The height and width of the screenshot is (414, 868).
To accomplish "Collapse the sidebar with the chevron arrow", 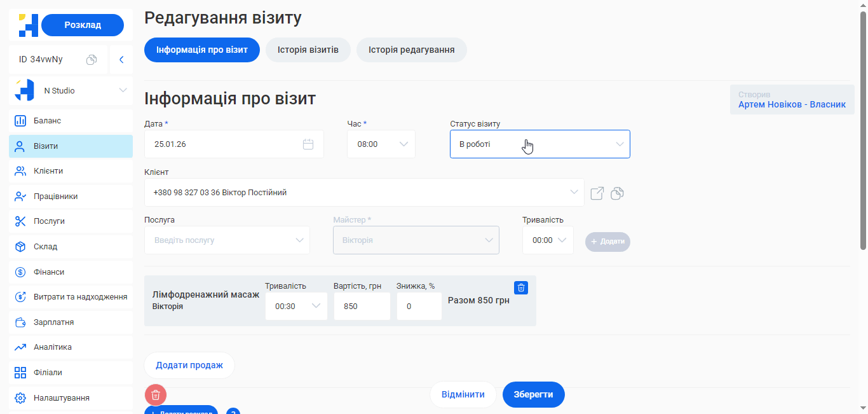I will (121, 59).
